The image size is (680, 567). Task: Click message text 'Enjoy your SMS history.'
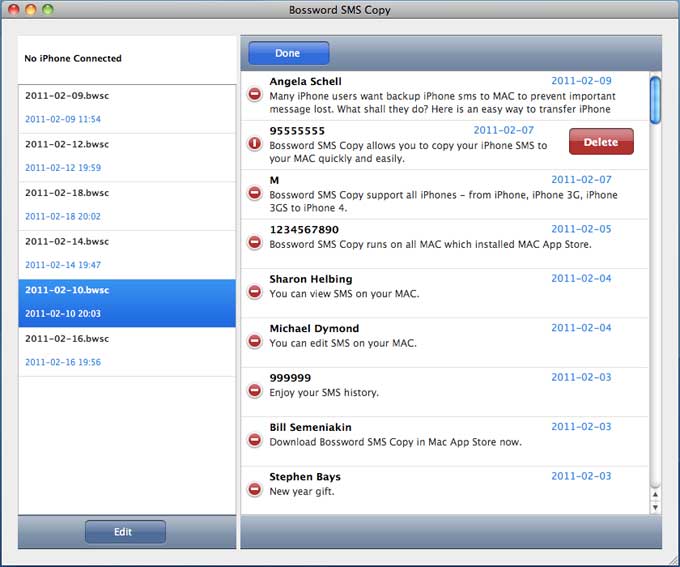pos(324,393)
